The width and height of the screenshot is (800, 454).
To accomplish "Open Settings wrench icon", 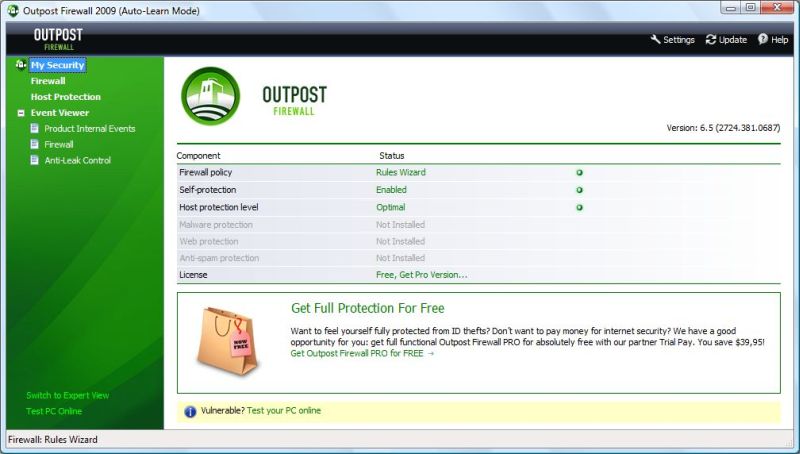I will pyautogui.click(x=656, y=39).
